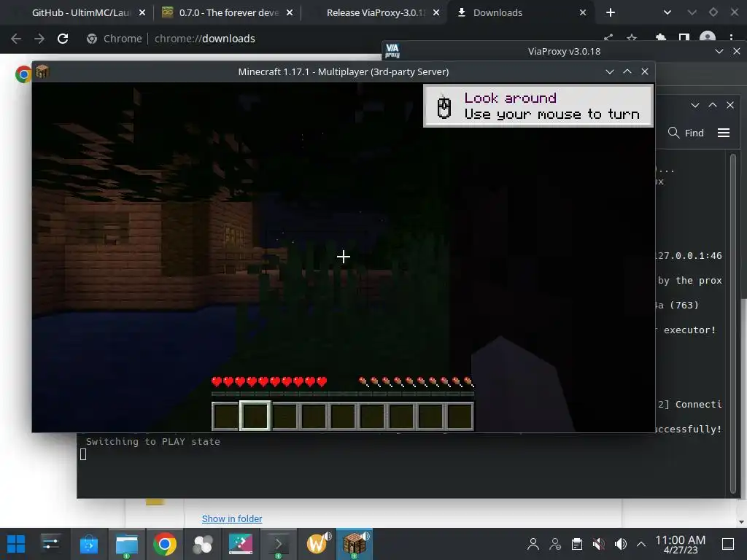Screen dimensions: 747x560
Task: Click the second user tray icon
Action: coord(555,544)
